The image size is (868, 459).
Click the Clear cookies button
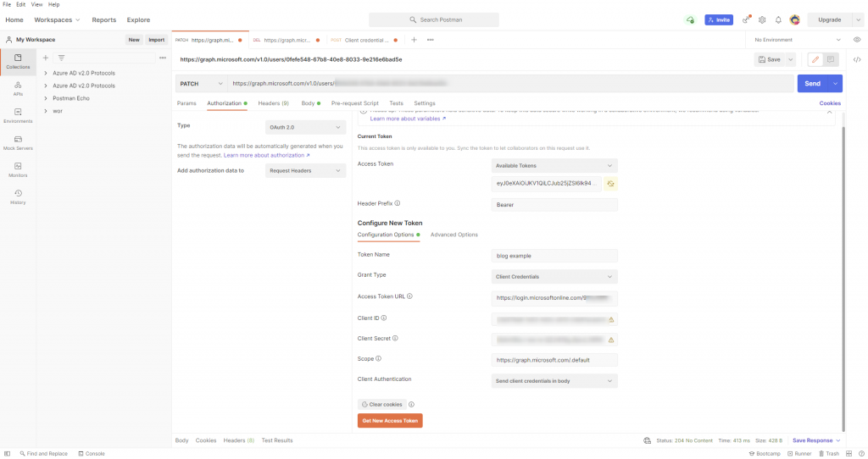pos(382,405)
